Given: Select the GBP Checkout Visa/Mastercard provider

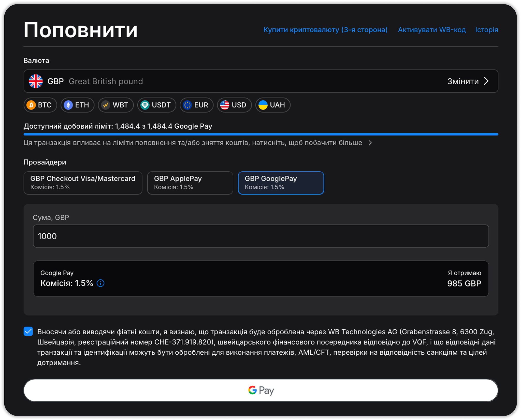Looking at the screenshot, I should (x=83, y=183).
